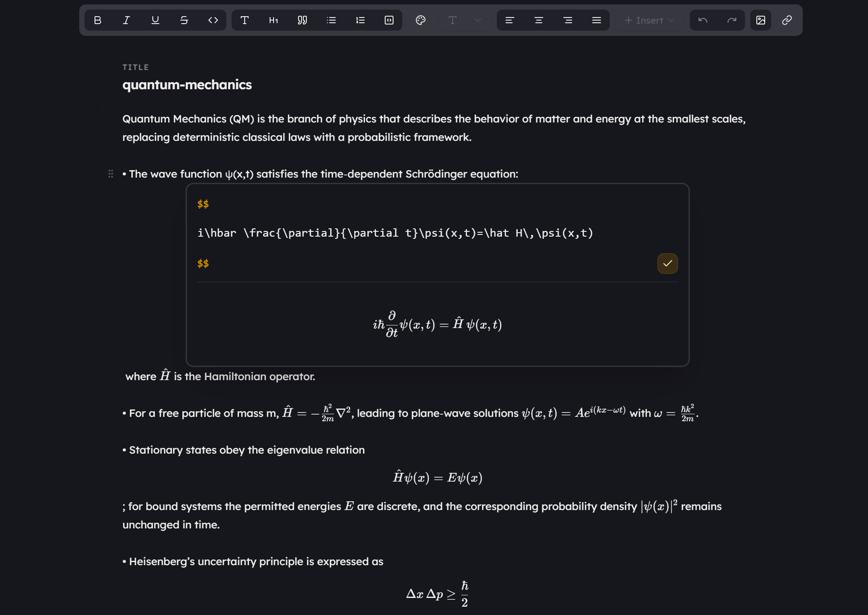Insert a code block
Image resolution: width=868 pixels, height=615 pixels.
[x=389, y=20]
